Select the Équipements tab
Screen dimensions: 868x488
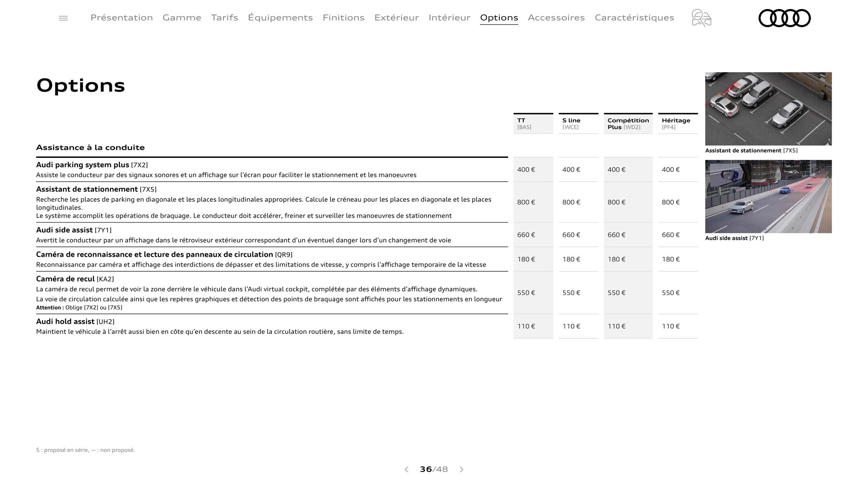click(x=280, y=17)
